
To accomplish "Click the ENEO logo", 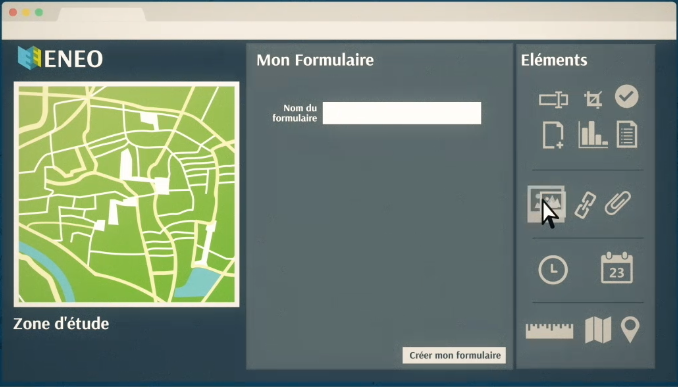I will [60, 58].
